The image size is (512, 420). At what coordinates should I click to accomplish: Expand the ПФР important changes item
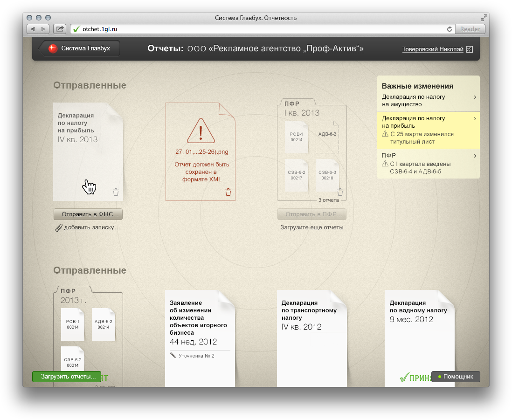(475, 156)
